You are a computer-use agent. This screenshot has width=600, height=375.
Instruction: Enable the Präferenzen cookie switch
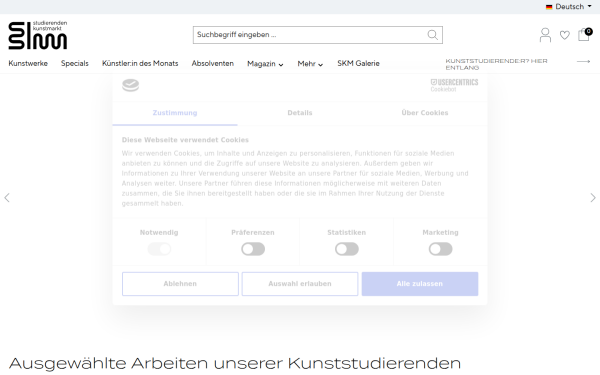253,249
